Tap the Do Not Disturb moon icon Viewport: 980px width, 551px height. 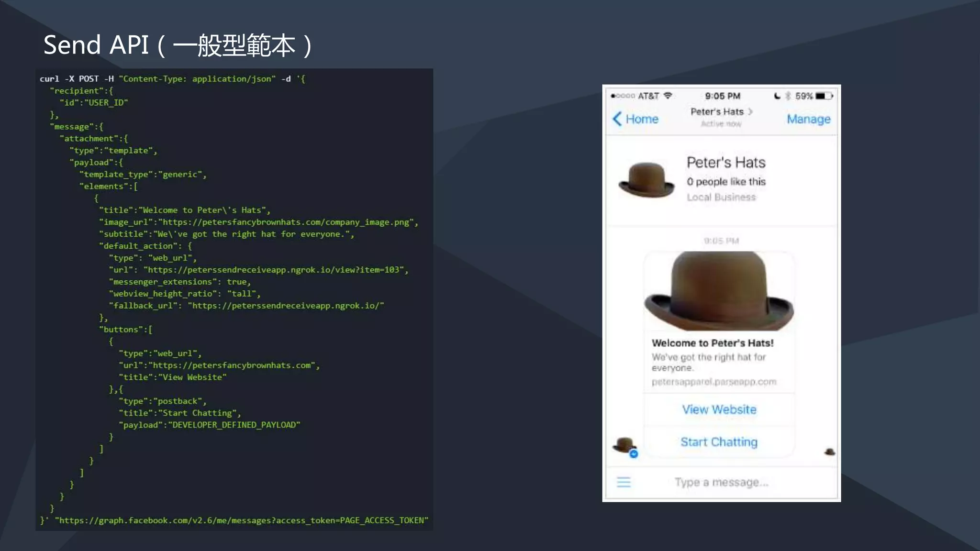click(x=778, y=96)
